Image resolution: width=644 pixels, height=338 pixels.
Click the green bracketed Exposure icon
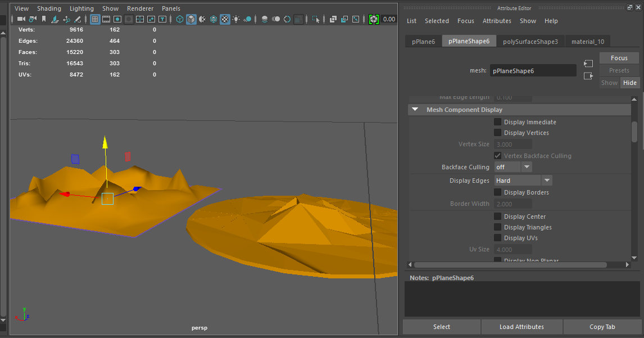pyautogui.click(x=373, y=19)
